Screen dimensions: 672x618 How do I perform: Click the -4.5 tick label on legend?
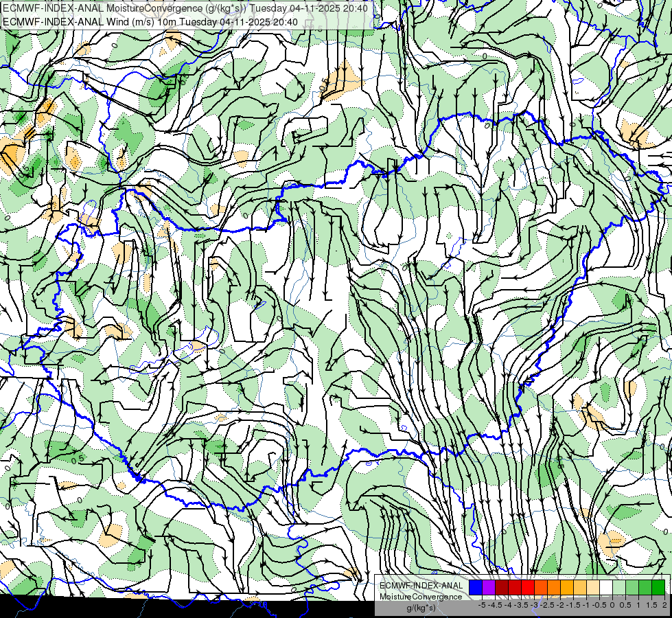point(495,605)
